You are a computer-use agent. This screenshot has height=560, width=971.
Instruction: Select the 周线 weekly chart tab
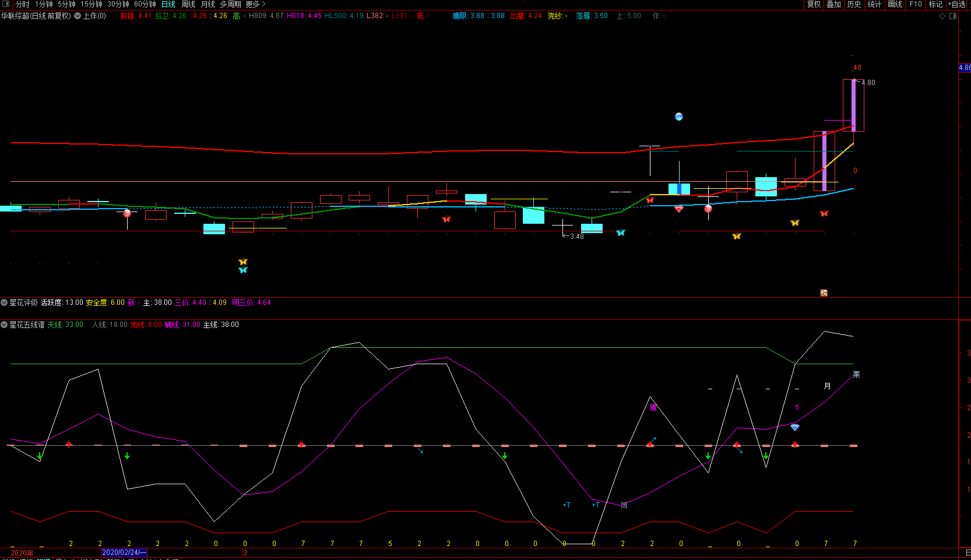(188, 4)
